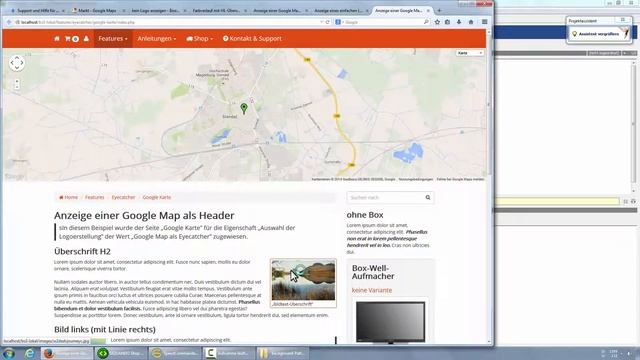This screenshot has height=360, width=640.
Task: Switch to Firefox in the taskbar
Action: pyautogui.click(x=67, y=353)
